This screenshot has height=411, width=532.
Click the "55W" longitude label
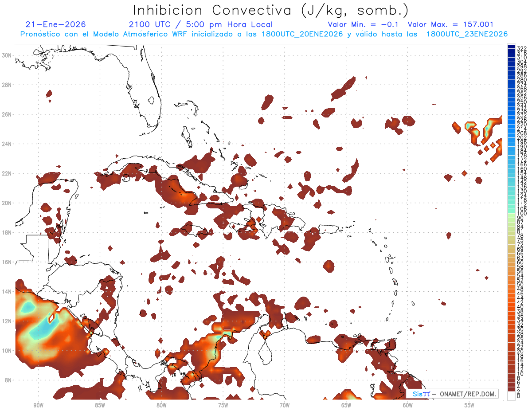click(469, 405)
